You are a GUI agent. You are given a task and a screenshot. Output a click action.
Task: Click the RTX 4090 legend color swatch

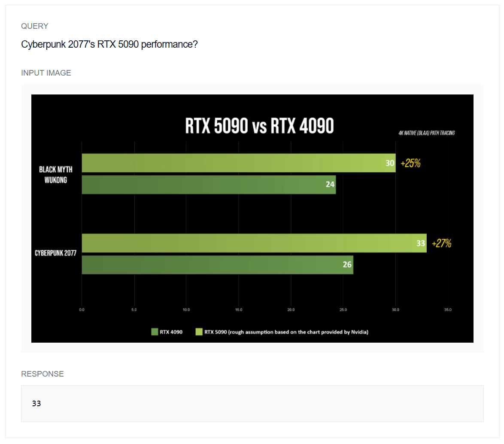155,331
